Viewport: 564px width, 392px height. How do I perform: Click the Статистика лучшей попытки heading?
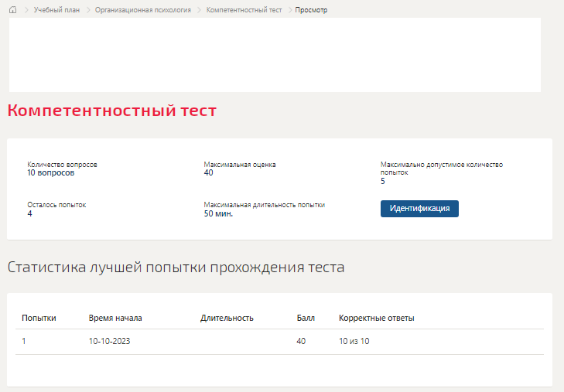176,268
